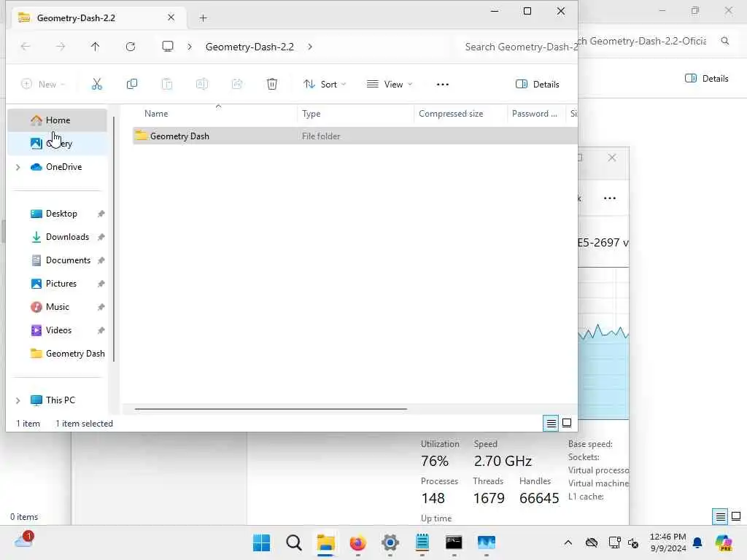Viewport: 747px width, 560px height.
Task: Click the Password column header
Action: [535, 114]
